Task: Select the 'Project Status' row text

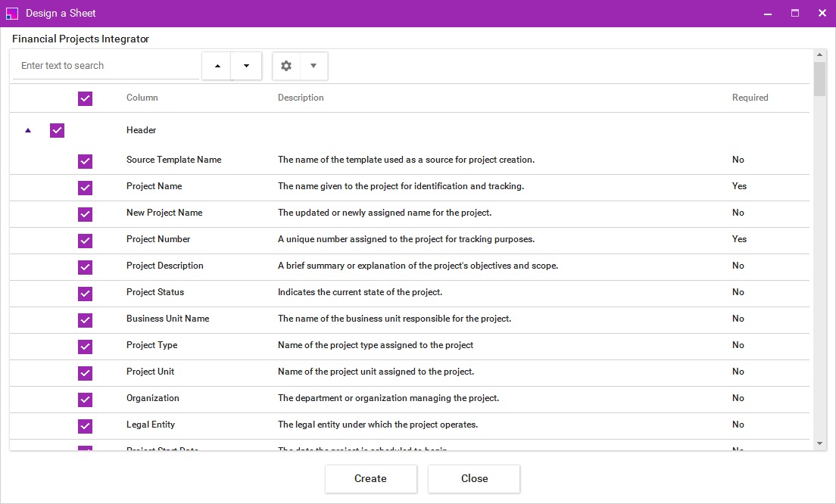Action: pos(155,292)
